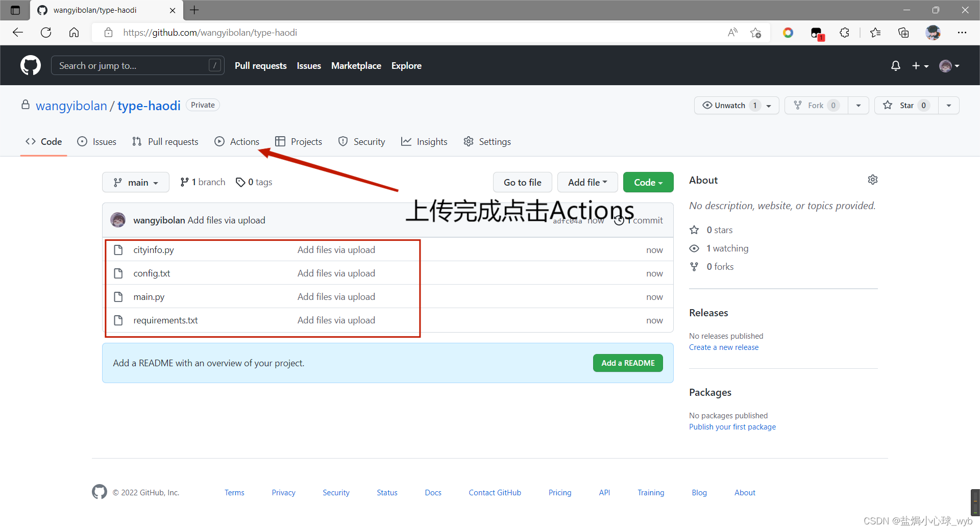Screen dimensions: 980x531
Task: Click the tab actions icon at top-left
Action: 15,10
